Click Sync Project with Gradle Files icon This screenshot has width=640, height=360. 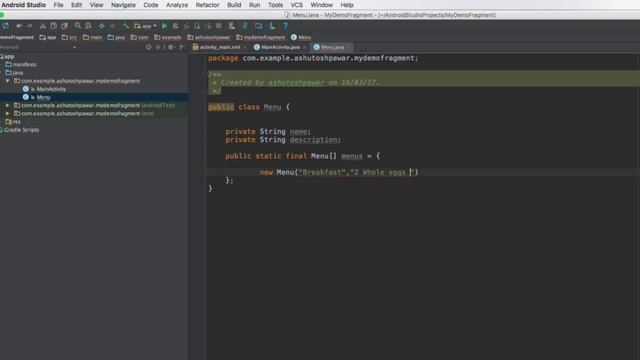coord(245,26)
